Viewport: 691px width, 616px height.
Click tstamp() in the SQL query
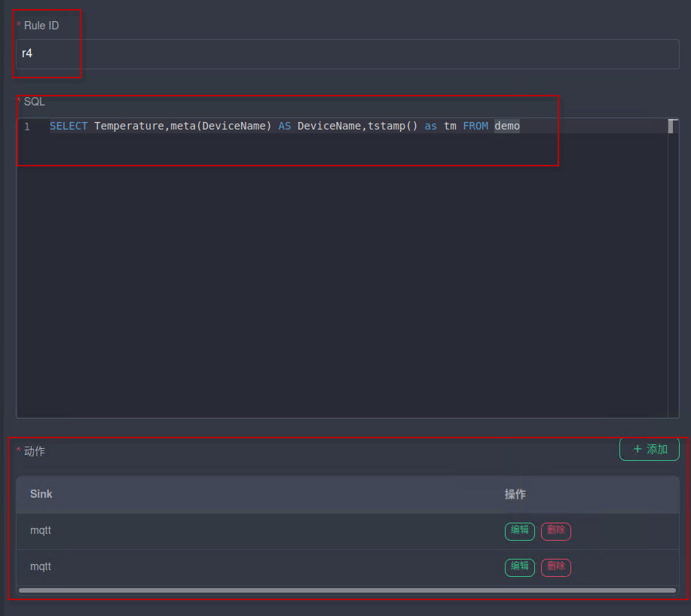(393, 126)
